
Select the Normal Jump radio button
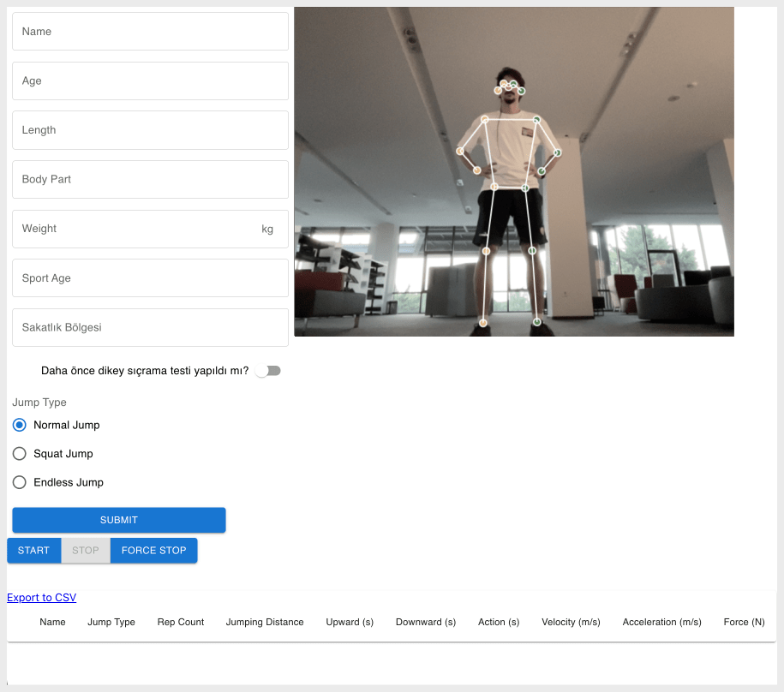pyautogui.click(x=20, y=425)
